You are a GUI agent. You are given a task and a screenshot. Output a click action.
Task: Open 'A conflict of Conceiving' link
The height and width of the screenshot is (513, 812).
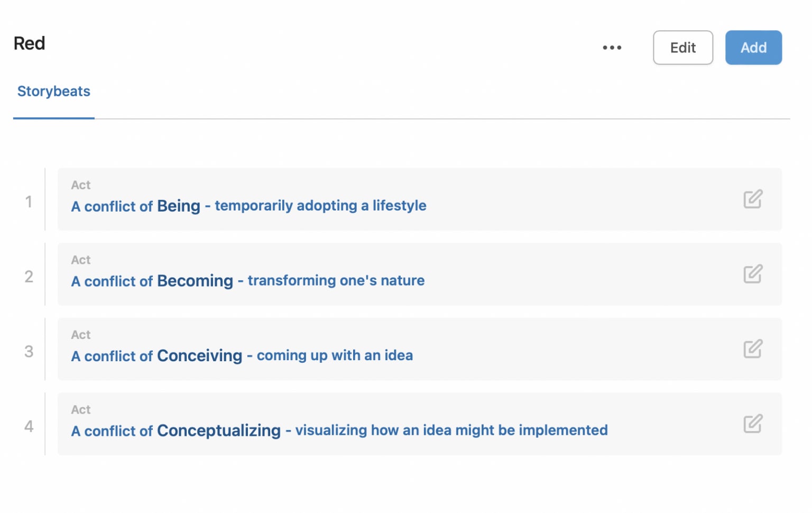(x=157, y=355)
